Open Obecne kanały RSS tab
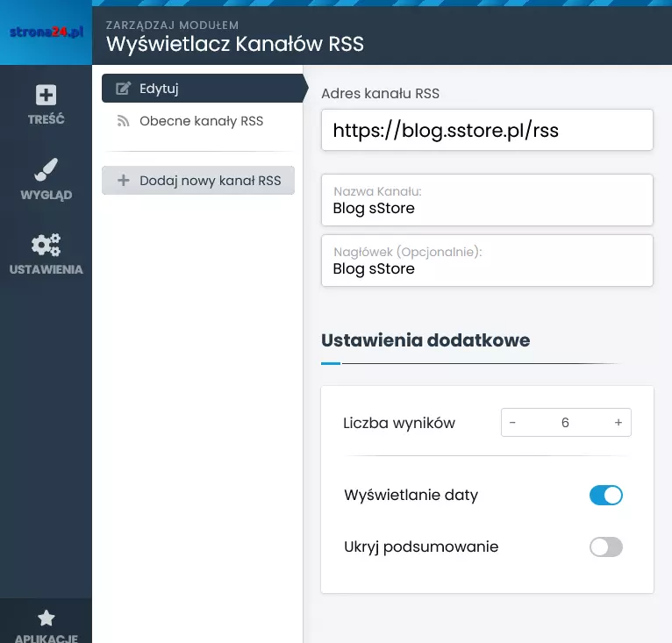 pos(198,121)
